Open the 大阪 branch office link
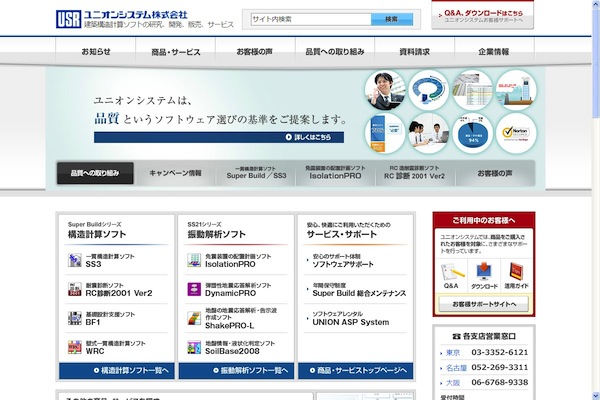 (x=453, y=383)
